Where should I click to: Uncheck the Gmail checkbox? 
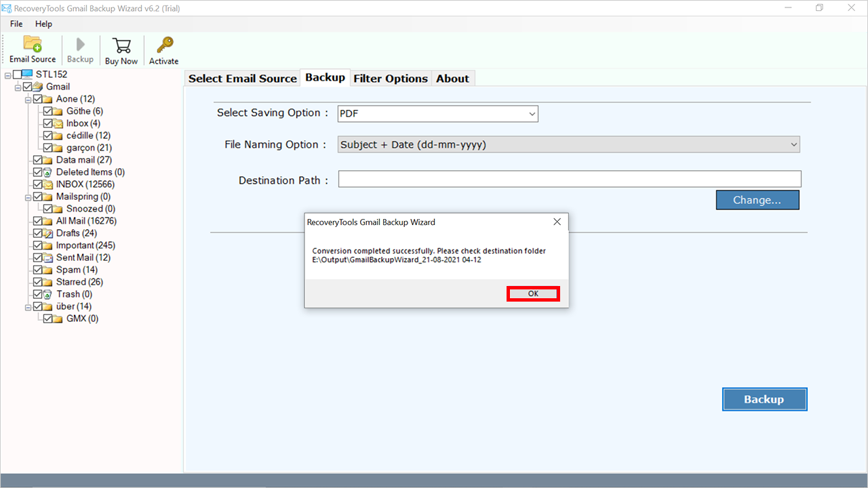pyautogui.click(x=27, y=87)
